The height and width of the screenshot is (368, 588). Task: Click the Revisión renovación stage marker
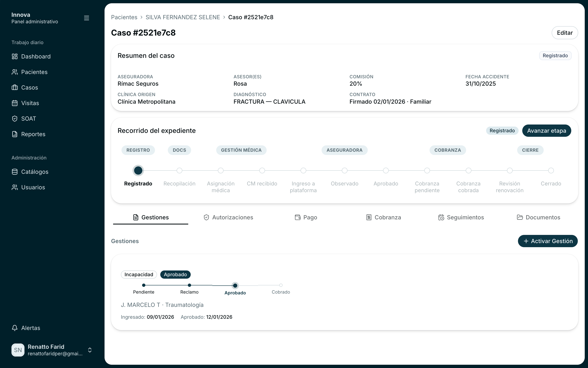pyautogui.click(x=510, y=170)
